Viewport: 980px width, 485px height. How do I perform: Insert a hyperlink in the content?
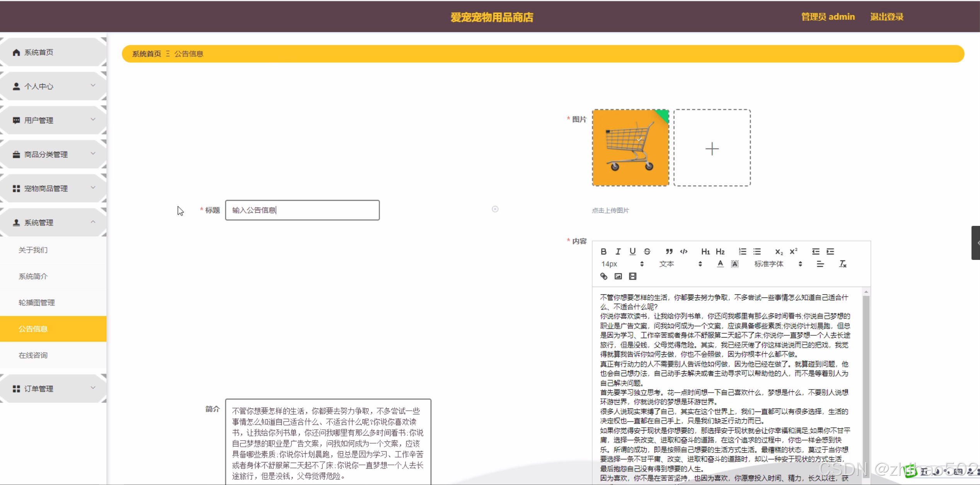(603, 276)
